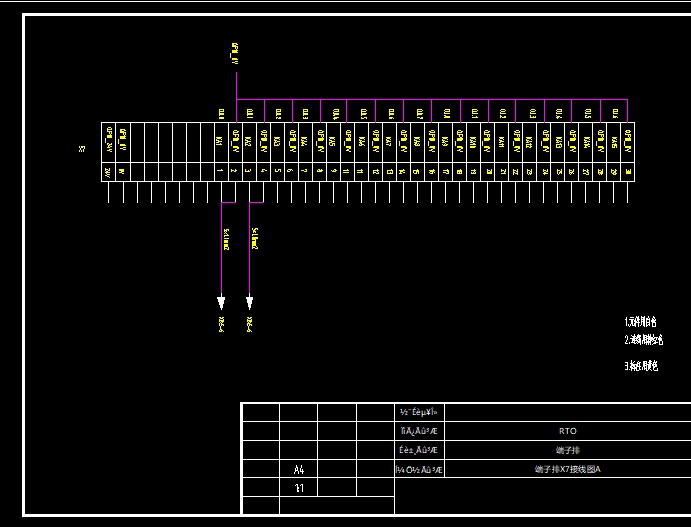Select the 24V terminal number cell
This screenshot has height=527, width=691.
108,171
